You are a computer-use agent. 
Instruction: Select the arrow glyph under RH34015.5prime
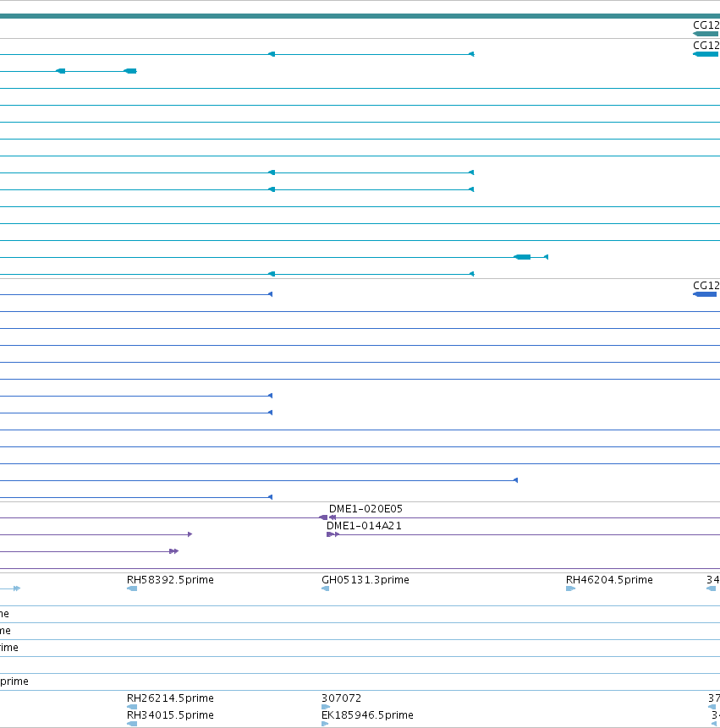point(132,724)
